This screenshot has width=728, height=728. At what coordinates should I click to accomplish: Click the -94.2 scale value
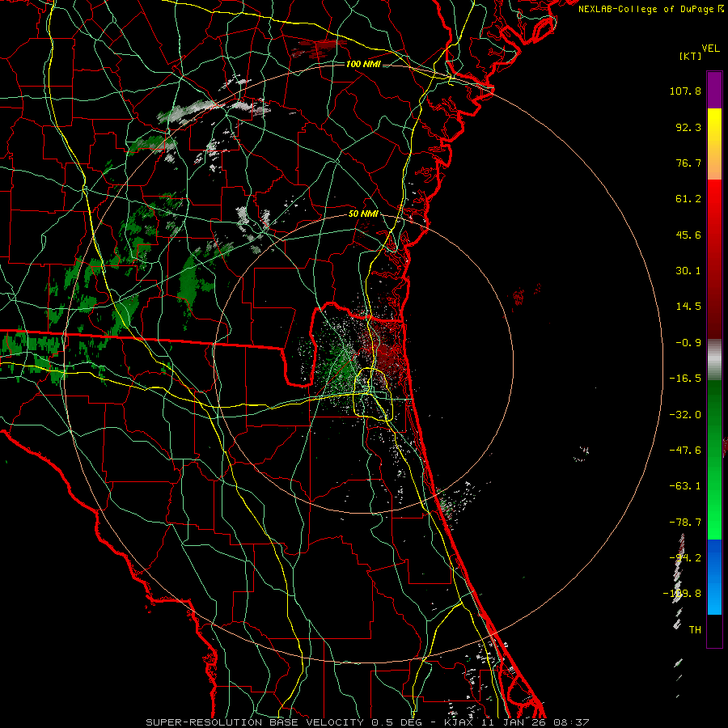pyautogui.click(x=685, y=558)
